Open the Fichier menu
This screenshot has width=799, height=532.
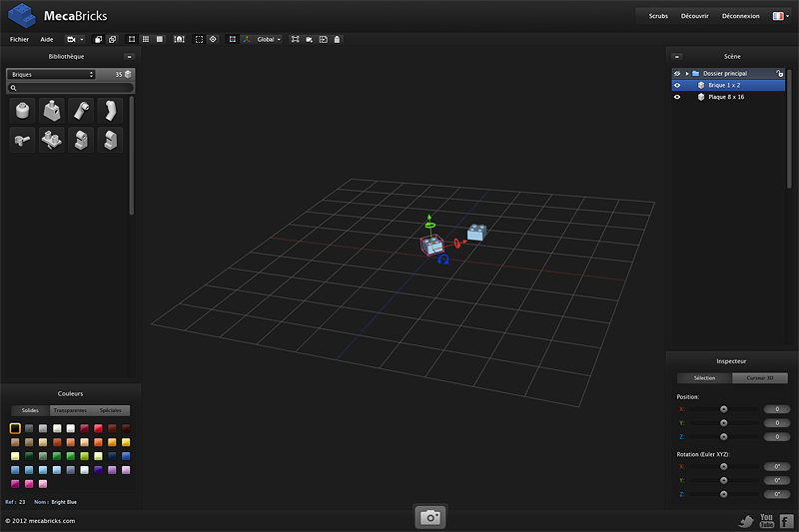[19, 39]
